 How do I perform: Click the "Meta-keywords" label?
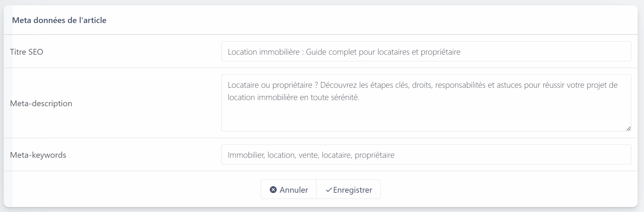click(x=38, y=155)
